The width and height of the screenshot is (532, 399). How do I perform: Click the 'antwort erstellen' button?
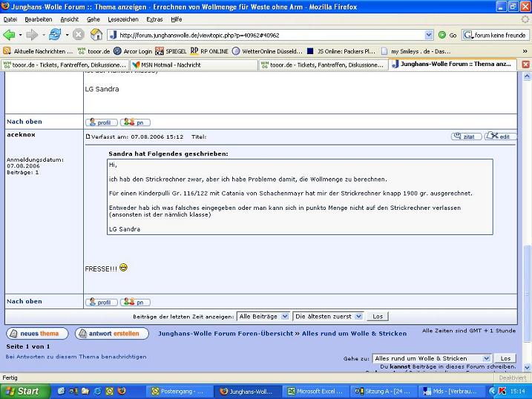(x=111, y=334)
